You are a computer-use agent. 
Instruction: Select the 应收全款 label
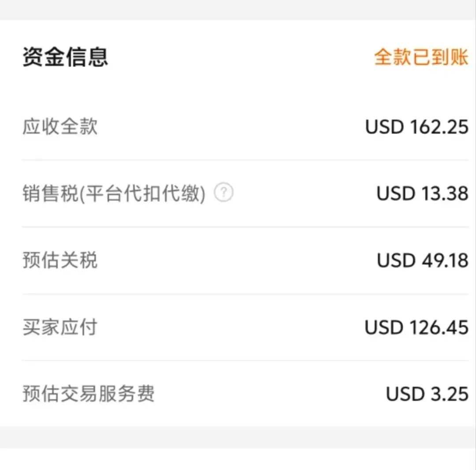pyautogui.click(x=60, y=127)
